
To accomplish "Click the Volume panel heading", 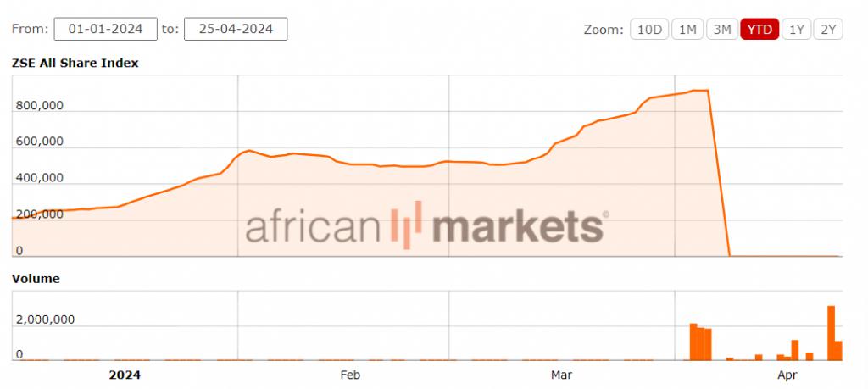I will tap(35, 278).
